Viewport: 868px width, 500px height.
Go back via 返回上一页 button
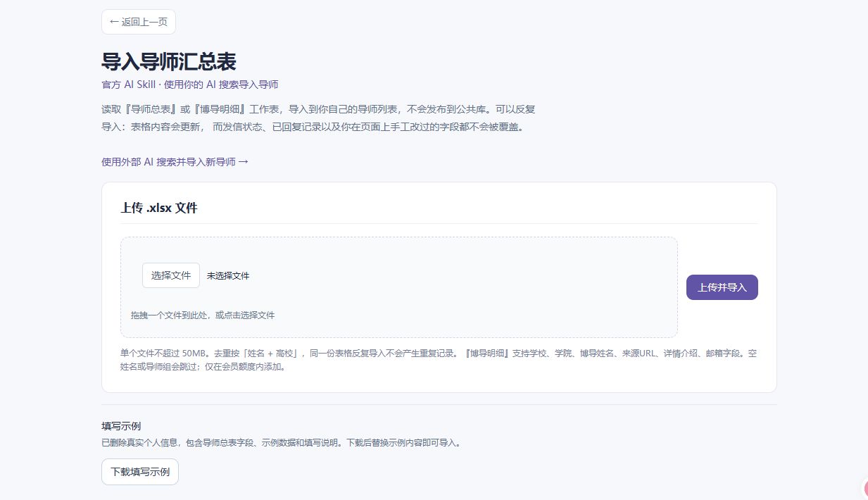click(x=139, y=22)
